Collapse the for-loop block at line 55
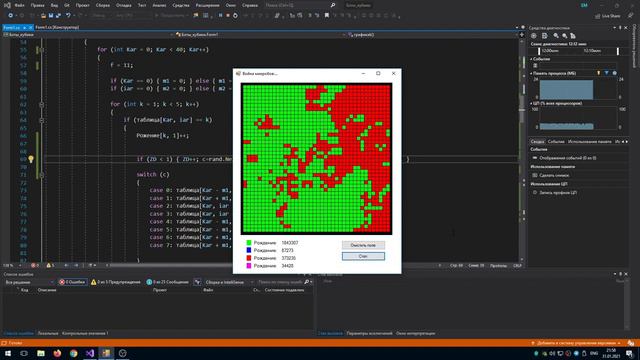This screenshot has width=640, height=360. click(42, 50)
